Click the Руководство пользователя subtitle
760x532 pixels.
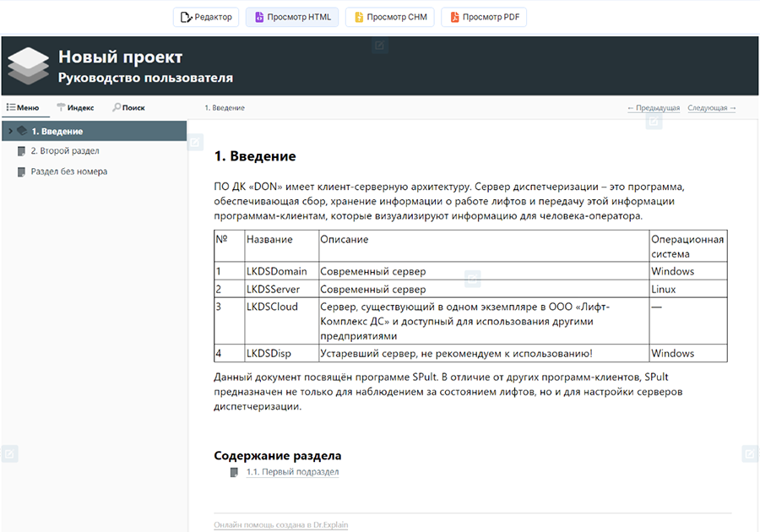[145, 78]
